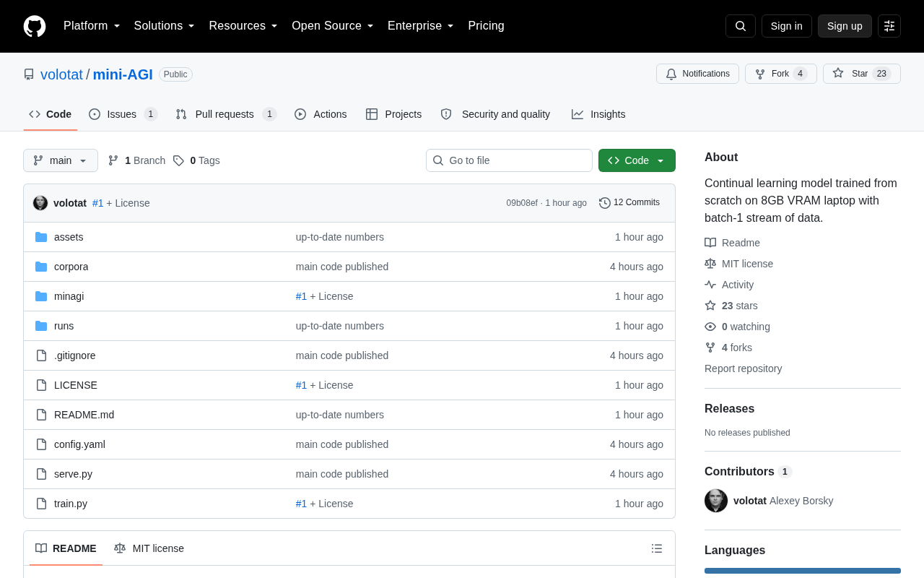Click the tags icon next to 0 Tags

click(x=178, y=160)
